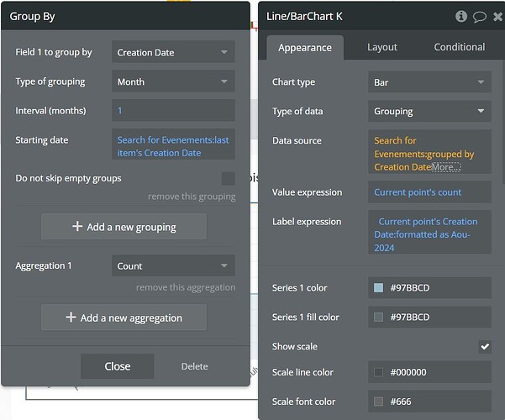
Task: Click the Interval (months) input field
Action: click(x=173, y=111)
